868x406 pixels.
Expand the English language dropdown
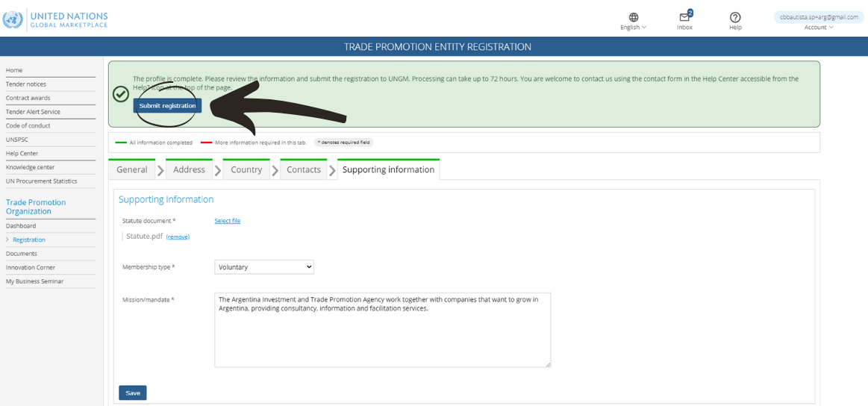point(634,27)
